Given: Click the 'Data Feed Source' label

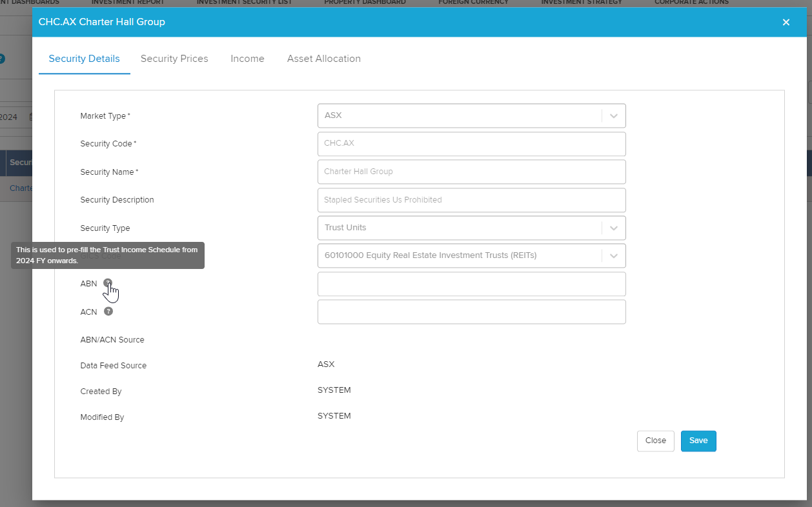Looking at the screenshot, I should (x=114, y=366).
